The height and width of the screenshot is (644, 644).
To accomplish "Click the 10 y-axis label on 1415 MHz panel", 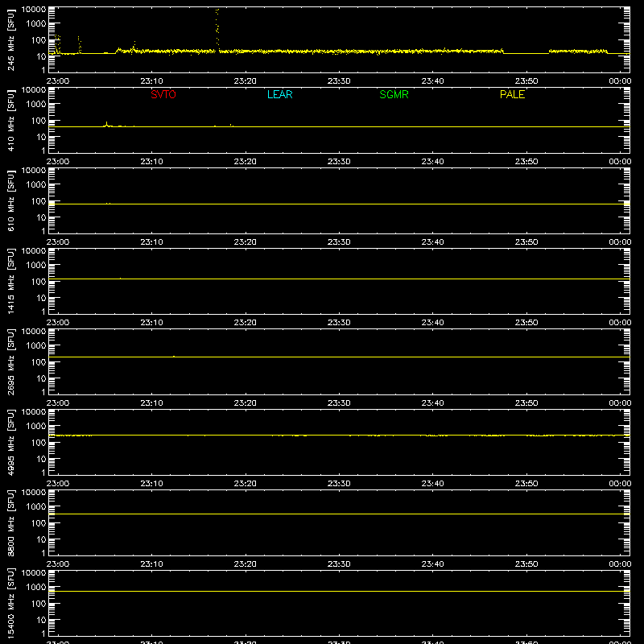I will 41,298.
